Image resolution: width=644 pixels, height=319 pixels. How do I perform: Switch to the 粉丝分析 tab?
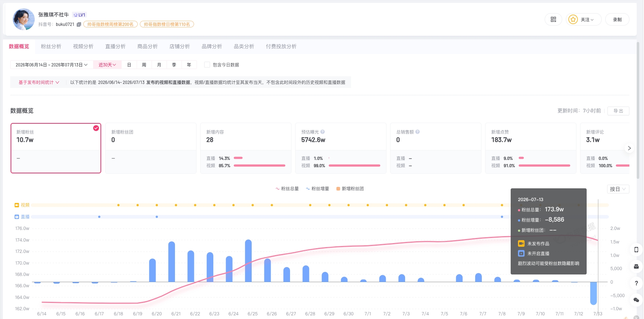click(x=51, y=46)
